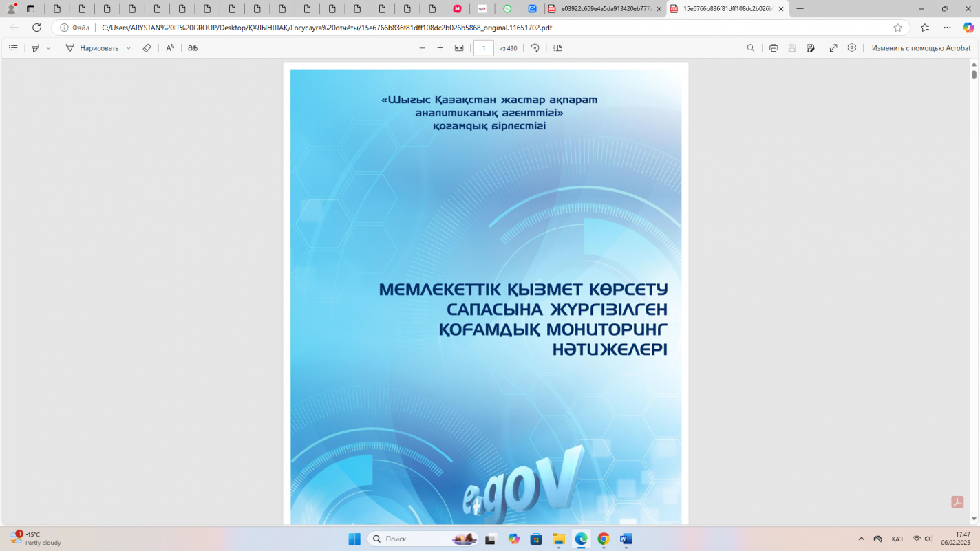Select the Erase tool in PDF toolbar
This screenshot has height=551, width=980.
click(x=147, y=48)
